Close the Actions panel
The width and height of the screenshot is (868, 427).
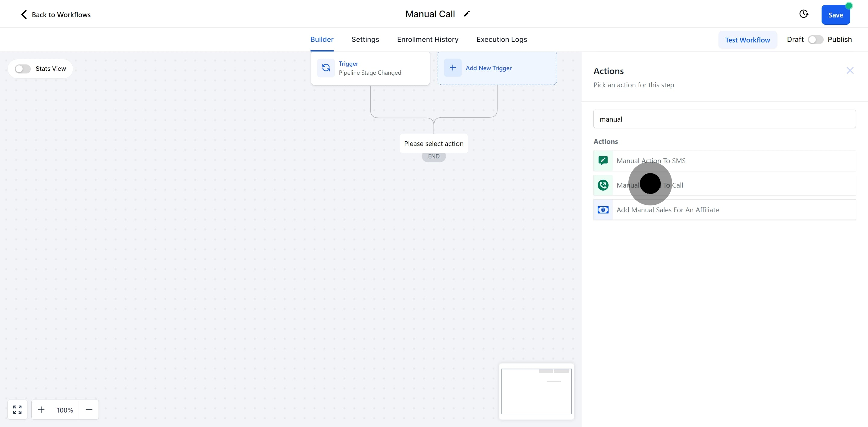(x=850, y=70)
